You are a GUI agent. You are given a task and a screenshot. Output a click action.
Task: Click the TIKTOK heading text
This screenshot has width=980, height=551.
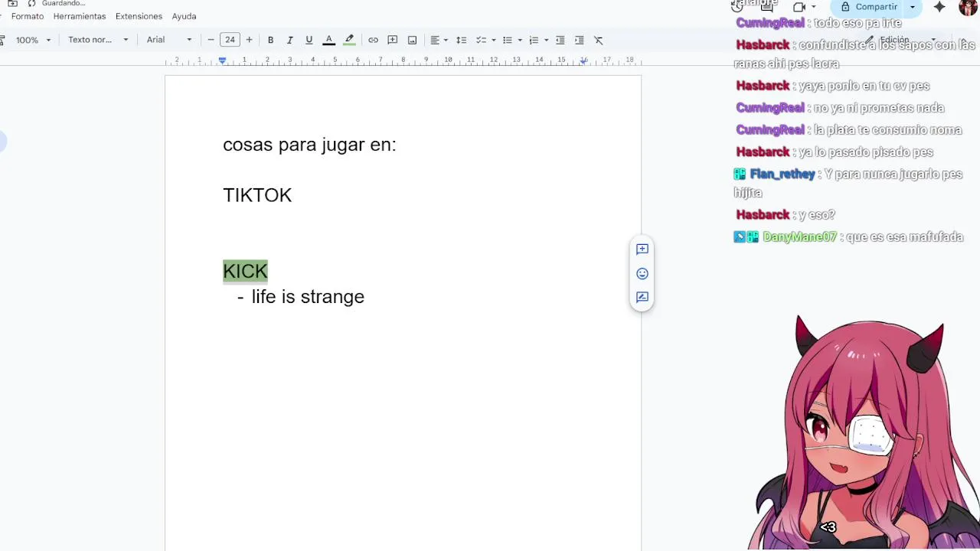coord(257,195)
